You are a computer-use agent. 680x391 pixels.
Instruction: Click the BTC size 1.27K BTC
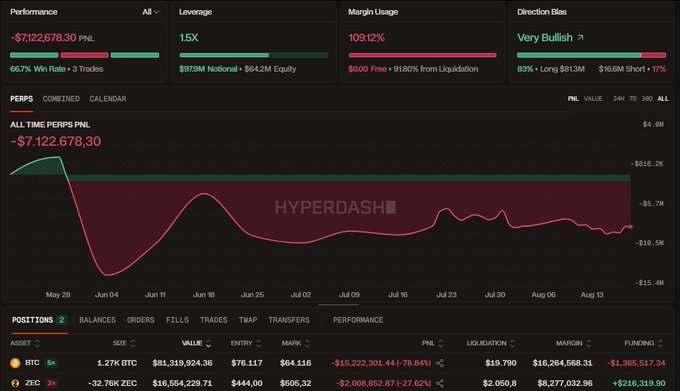(117, 363)
